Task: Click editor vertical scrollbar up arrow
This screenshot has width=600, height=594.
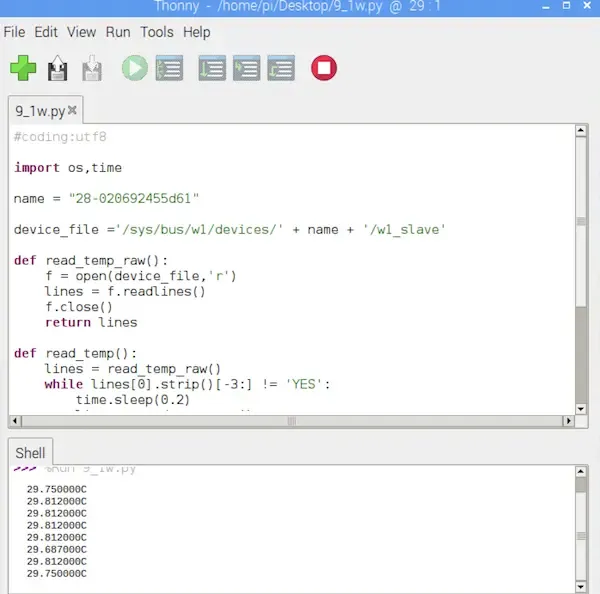Action: (580, 131)
